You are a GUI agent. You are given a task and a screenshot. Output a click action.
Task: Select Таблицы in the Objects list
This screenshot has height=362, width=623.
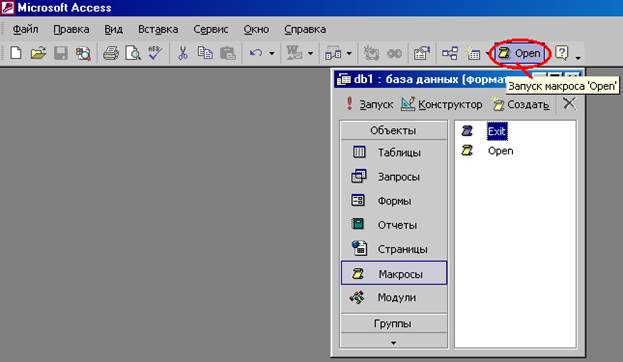point(393,153)
